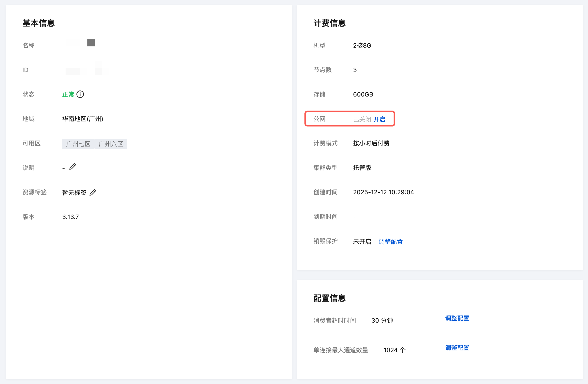Click the creation time 2025-12-12 10:29:04
The image size is (588, 384).
tap(383, 192)
